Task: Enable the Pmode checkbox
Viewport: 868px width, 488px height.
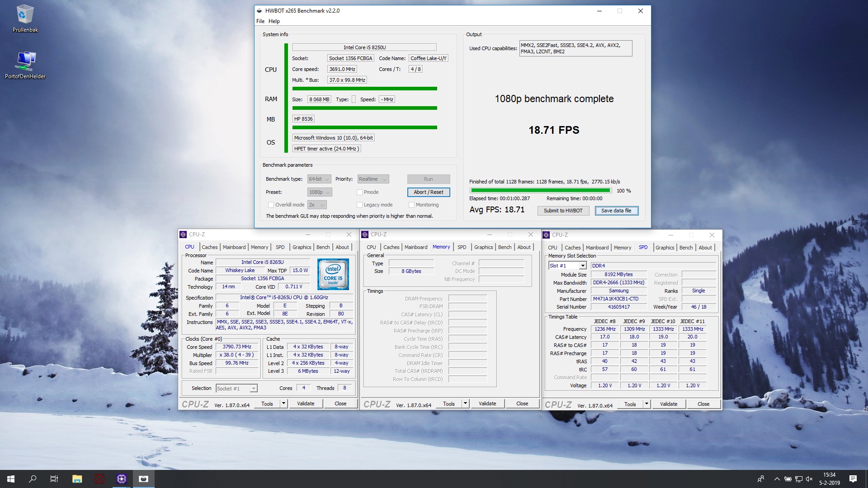Action: point(359,192)
